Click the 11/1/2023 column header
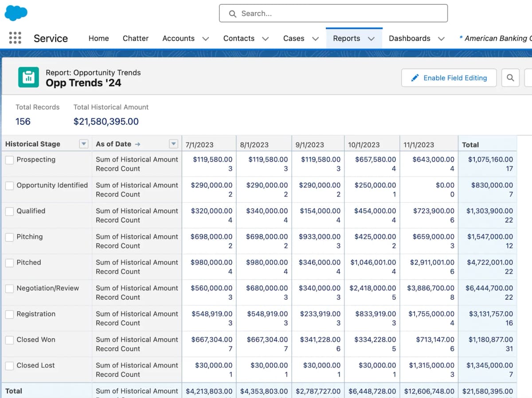532x398 pixels. point(419,144)
